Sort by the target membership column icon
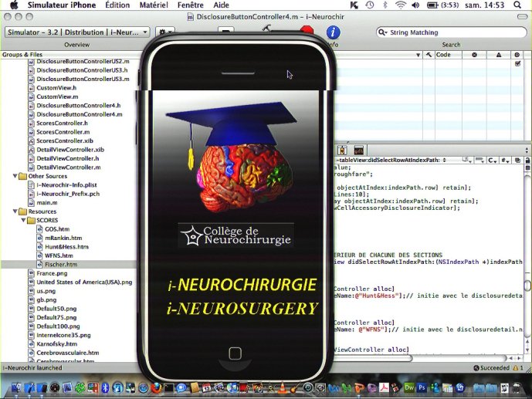This screenshot has height=399, width=532. pyautogui.click(x=517, y=55)
